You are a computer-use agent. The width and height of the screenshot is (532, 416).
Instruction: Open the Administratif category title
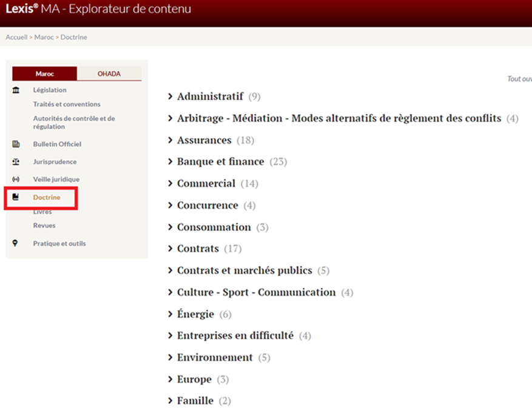pyautogui.click(x=210, y=96)
